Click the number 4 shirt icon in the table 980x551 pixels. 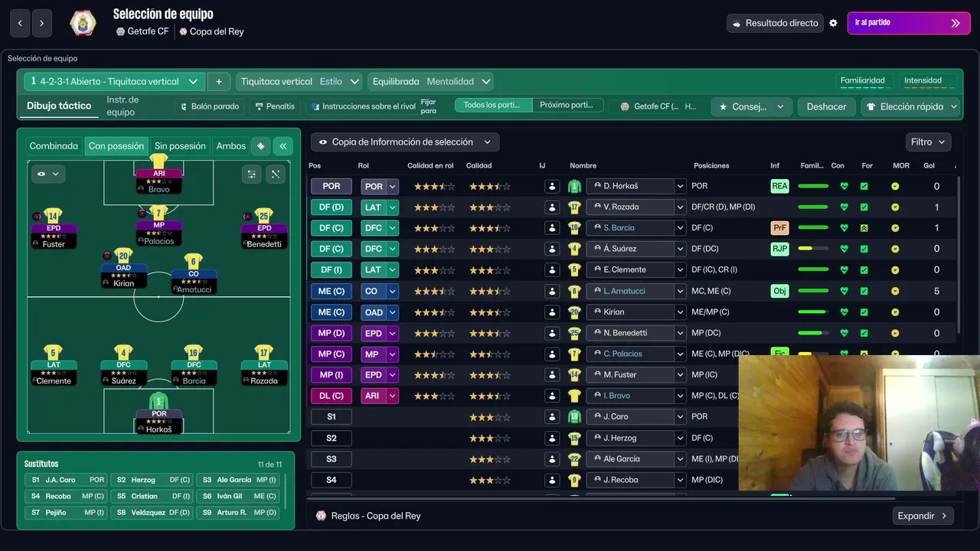click(574, 249)
